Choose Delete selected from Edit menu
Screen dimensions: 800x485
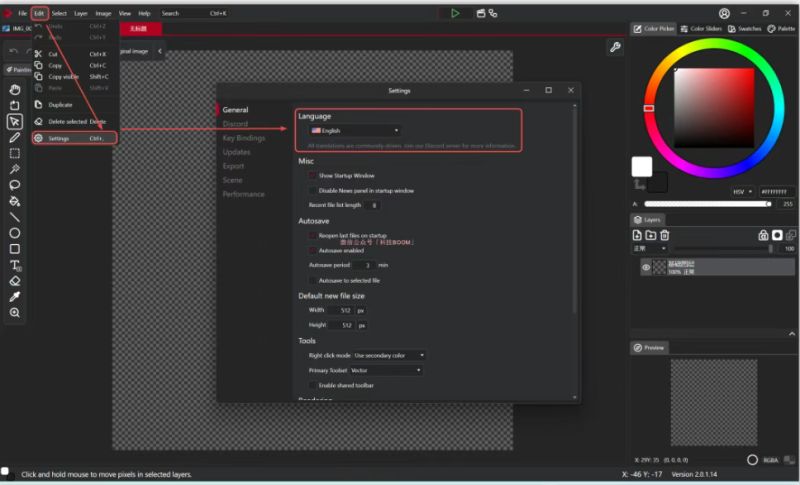point(75,121)
